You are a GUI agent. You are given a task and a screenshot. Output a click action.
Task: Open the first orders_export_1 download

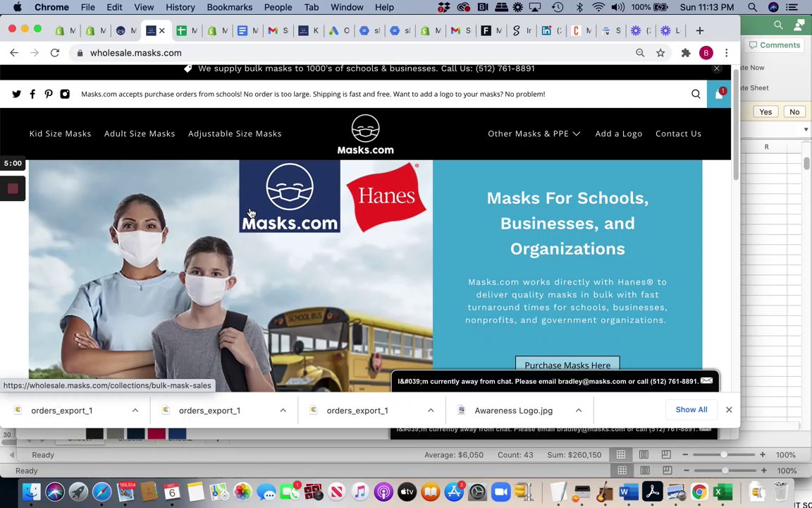(x=61, y=410)
